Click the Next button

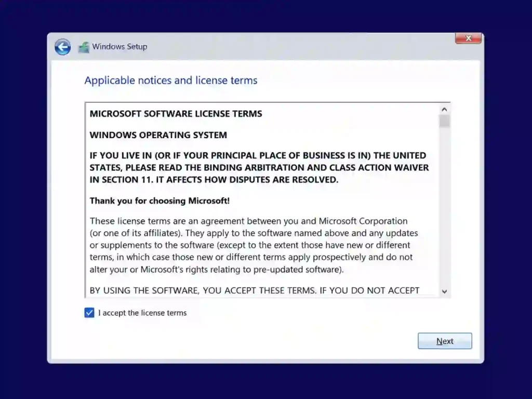click(445, 341)
